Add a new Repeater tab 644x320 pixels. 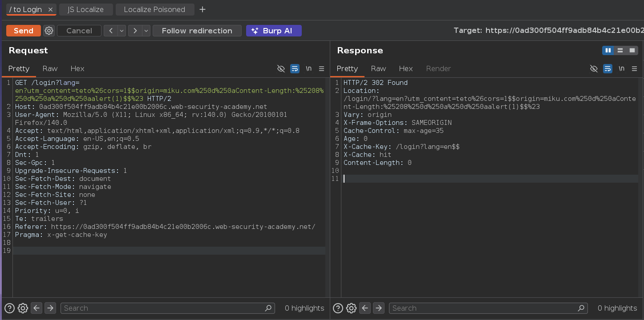(203, 9)
